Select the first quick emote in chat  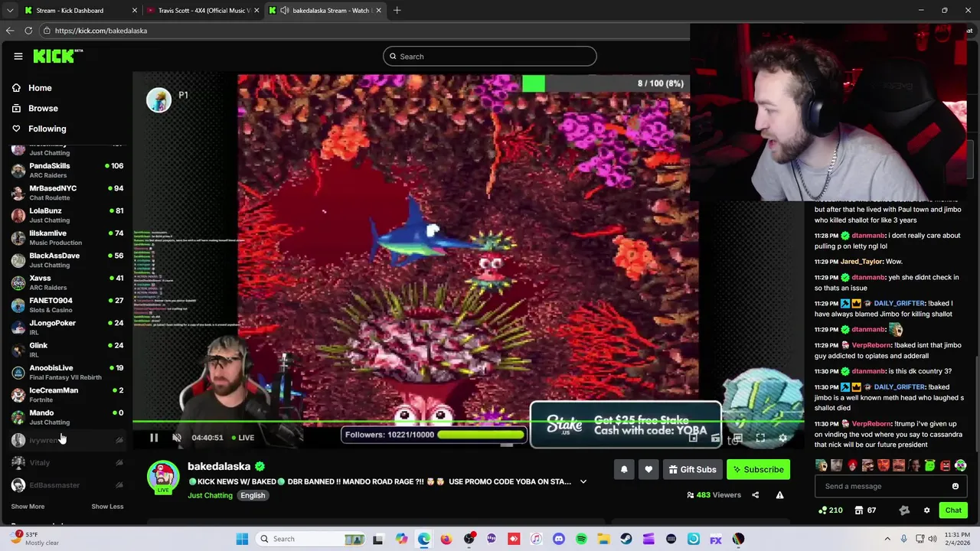pyautogui.click(x=821, y=465)
